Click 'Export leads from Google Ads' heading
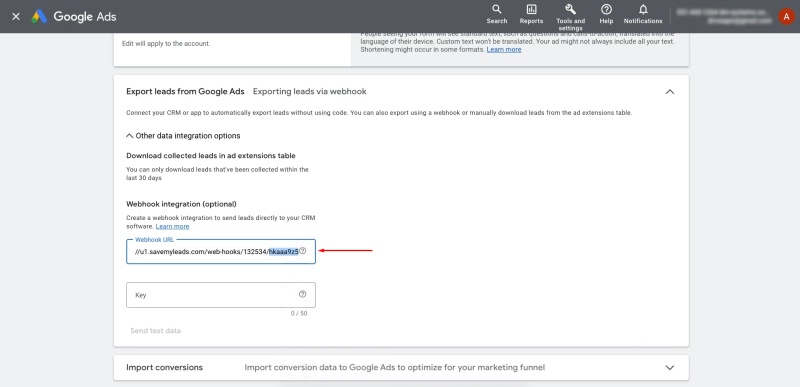This screenshot has width=800, height=387. coord(185,92)
